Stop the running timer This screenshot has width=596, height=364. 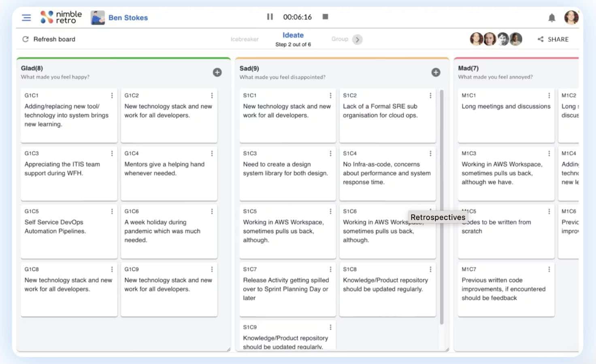(325, 17)
